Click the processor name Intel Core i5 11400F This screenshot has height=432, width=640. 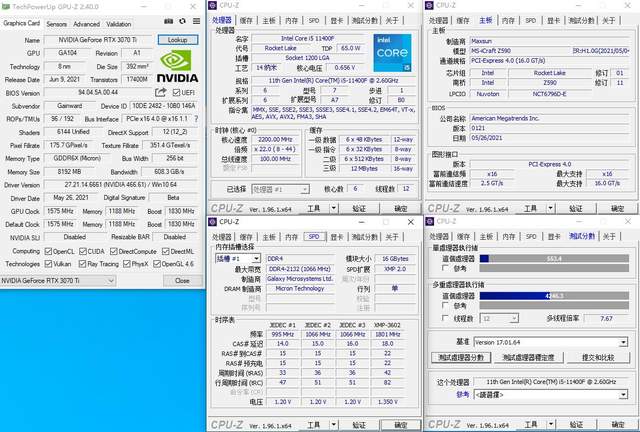(307, 38)
